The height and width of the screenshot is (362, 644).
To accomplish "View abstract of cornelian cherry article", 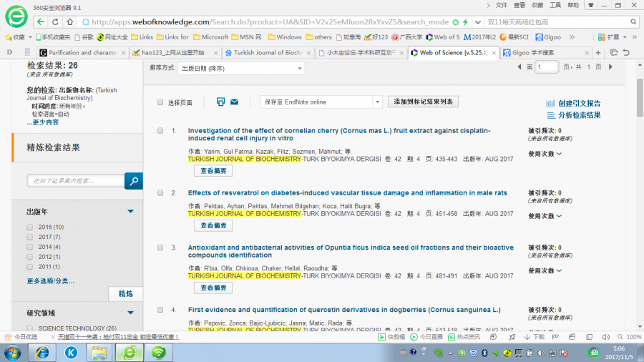I will 213,171.
